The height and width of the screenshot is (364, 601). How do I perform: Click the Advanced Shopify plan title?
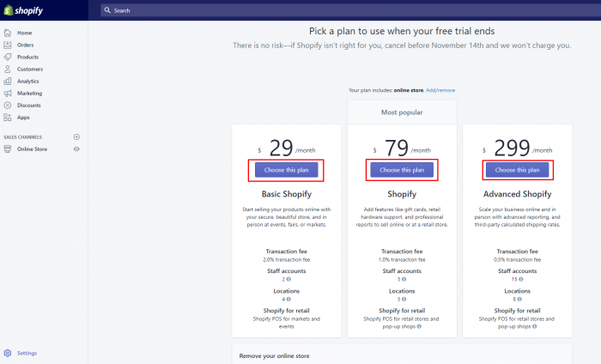pyautogui.click(x=518, y=194)
